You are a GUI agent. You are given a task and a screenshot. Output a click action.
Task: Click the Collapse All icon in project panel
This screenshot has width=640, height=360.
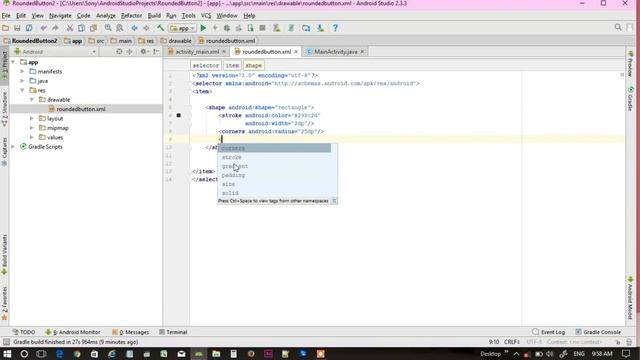point(130,52)
